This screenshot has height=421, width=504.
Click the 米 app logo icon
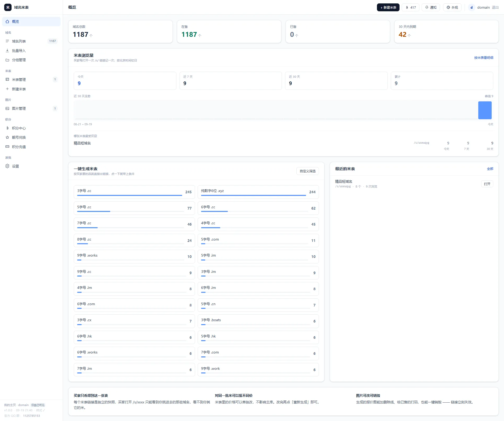(x=8, y=7)
